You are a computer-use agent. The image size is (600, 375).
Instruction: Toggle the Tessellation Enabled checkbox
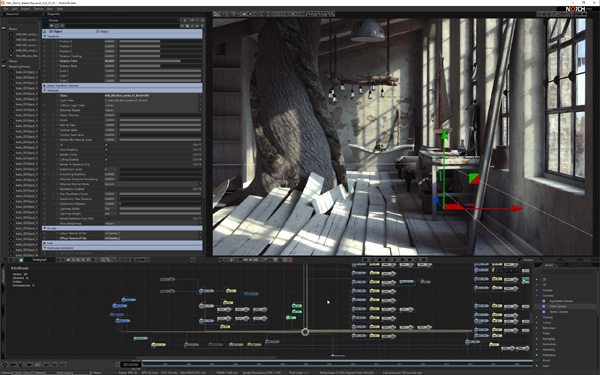pyautogui.click(x=106, y=189)
